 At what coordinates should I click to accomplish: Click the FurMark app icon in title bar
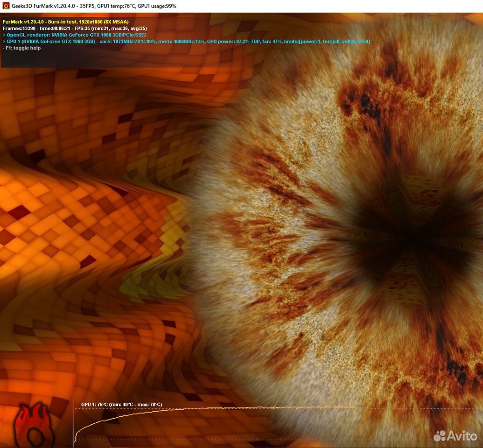(x=6, y=6)
